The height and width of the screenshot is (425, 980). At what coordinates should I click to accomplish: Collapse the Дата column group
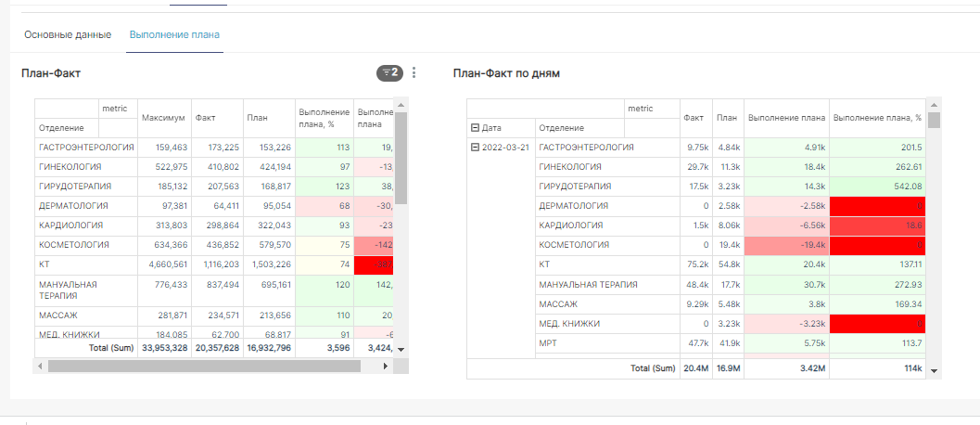tap(476, 128)
